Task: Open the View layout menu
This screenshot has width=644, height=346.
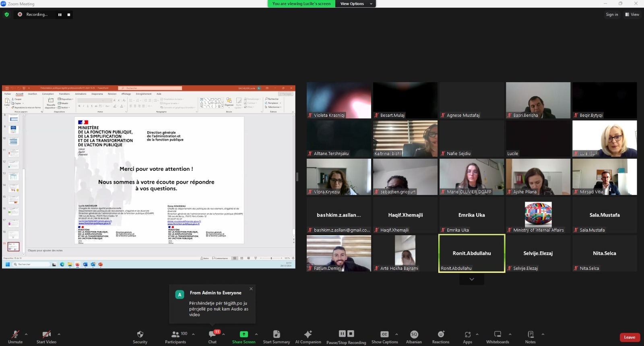Action: [632, 15]
